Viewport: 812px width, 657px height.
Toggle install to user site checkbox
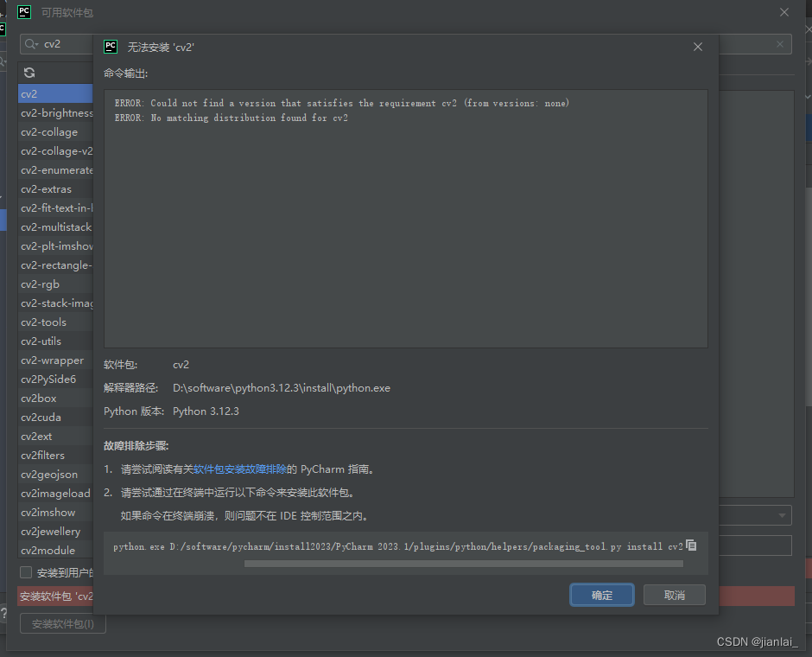26,572
